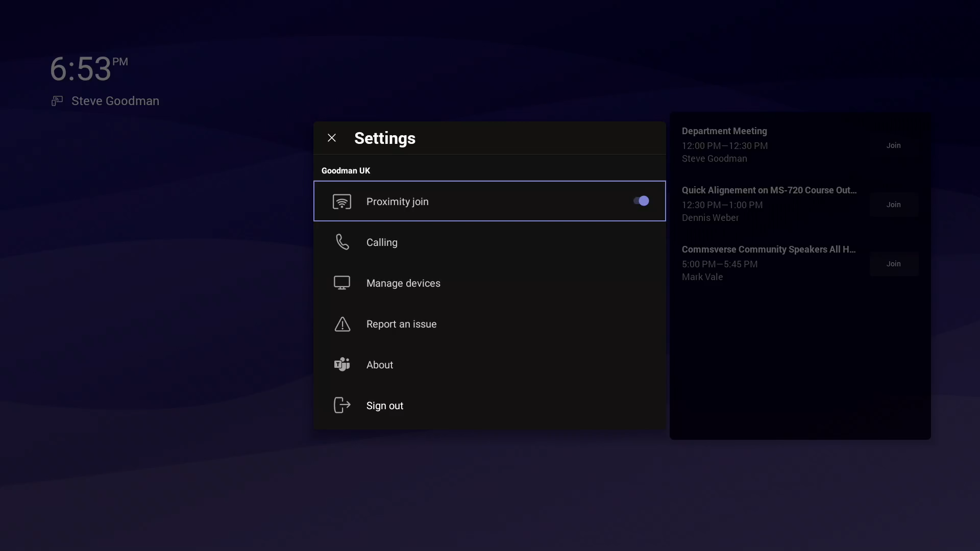Open the Calling settings entry
The width and height of the screenshot is (980, 551).
[x=383, y=242]
